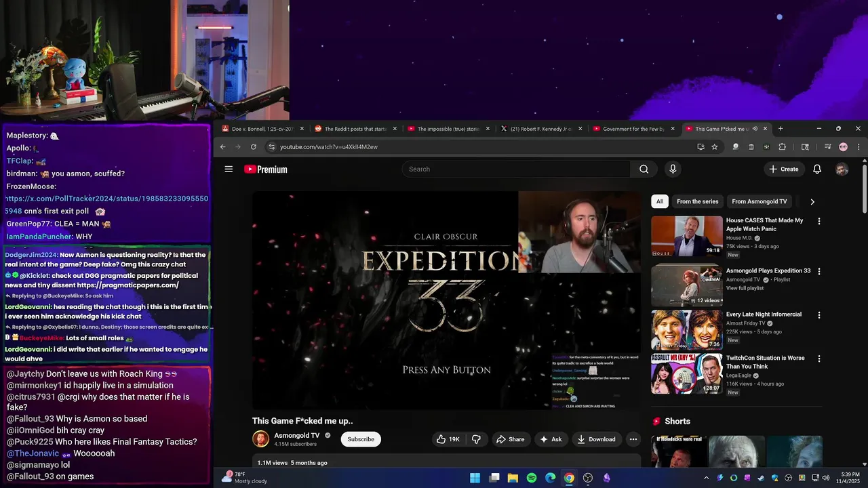This screenshot has width=868, height=488.
Task: Open YouTube notifications bell
Action: (817, 169)
